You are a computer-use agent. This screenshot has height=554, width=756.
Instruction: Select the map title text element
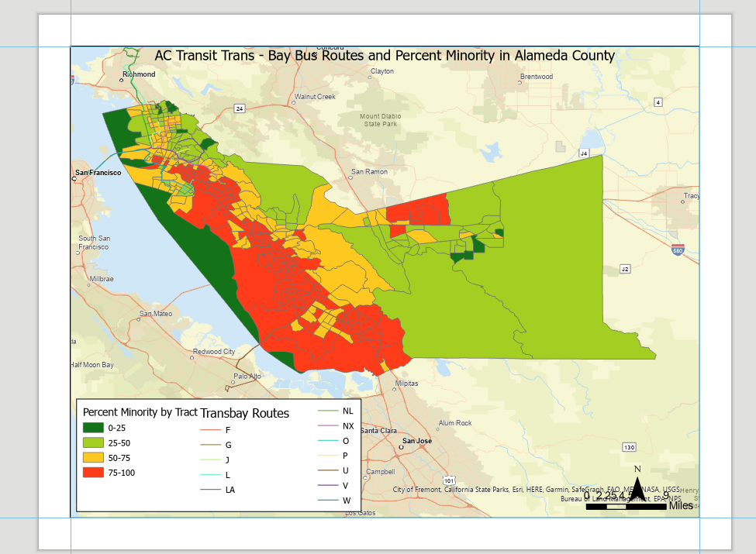tap(385, 56)
